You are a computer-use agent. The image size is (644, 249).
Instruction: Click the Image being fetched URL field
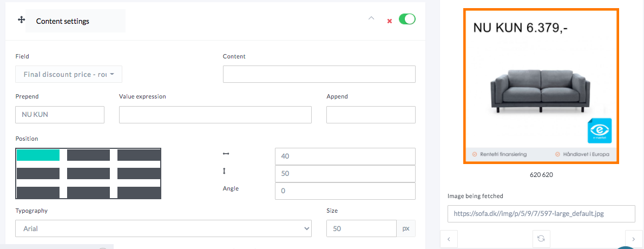[541, 214]
